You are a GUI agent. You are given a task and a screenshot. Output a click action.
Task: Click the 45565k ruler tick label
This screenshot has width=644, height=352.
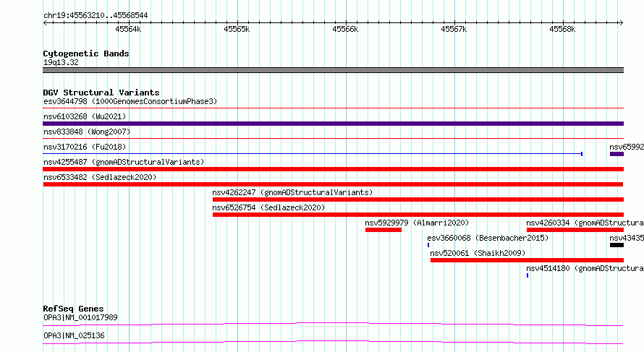tap(237, 29)
